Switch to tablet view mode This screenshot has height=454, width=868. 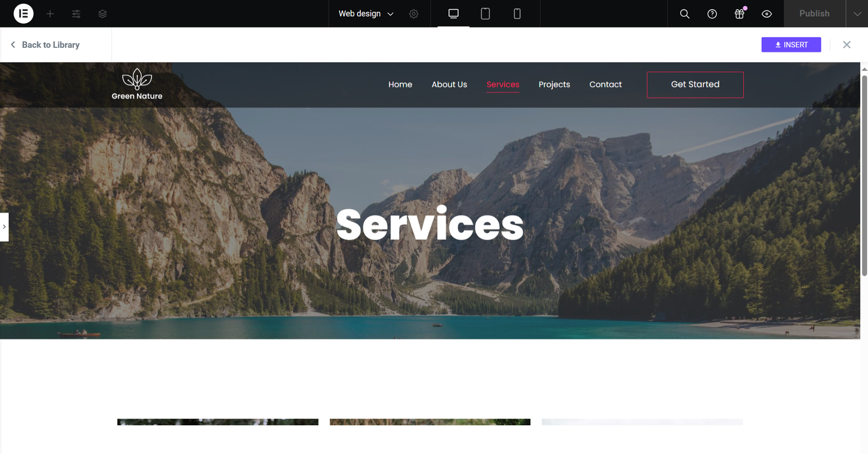tap(485, 14)
